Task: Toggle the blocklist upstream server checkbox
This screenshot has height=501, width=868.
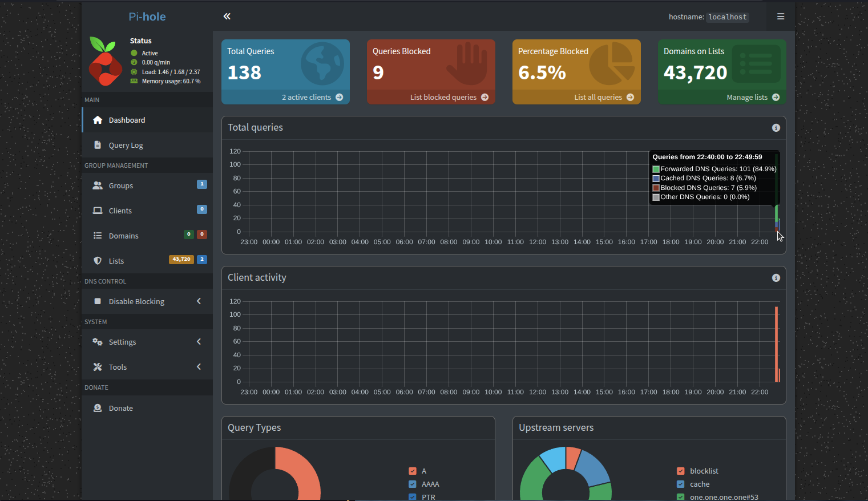Action: point(680,471)
